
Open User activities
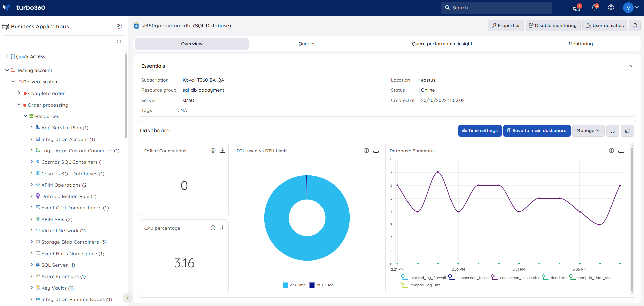point(605,26)
